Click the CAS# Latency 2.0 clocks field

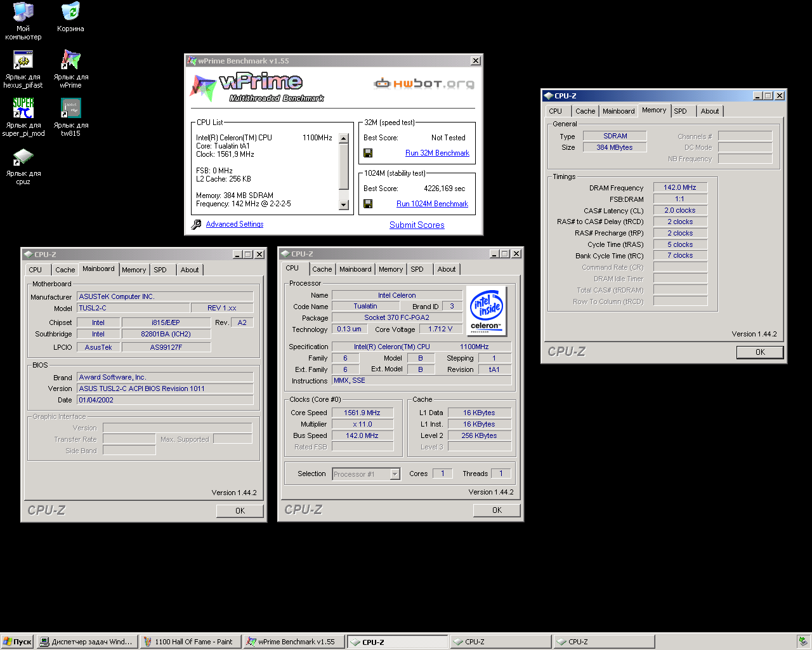tap(680, 210)
